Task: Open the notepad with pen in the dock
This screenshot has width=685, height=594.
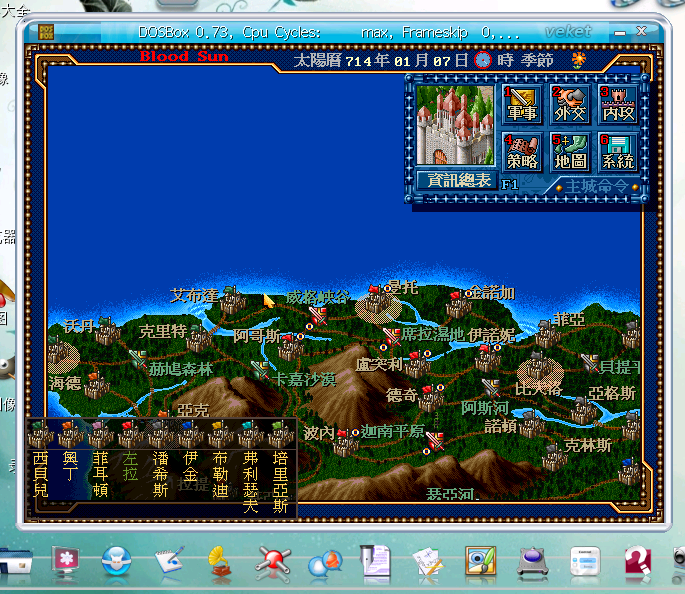Action: tap(169, 560)
